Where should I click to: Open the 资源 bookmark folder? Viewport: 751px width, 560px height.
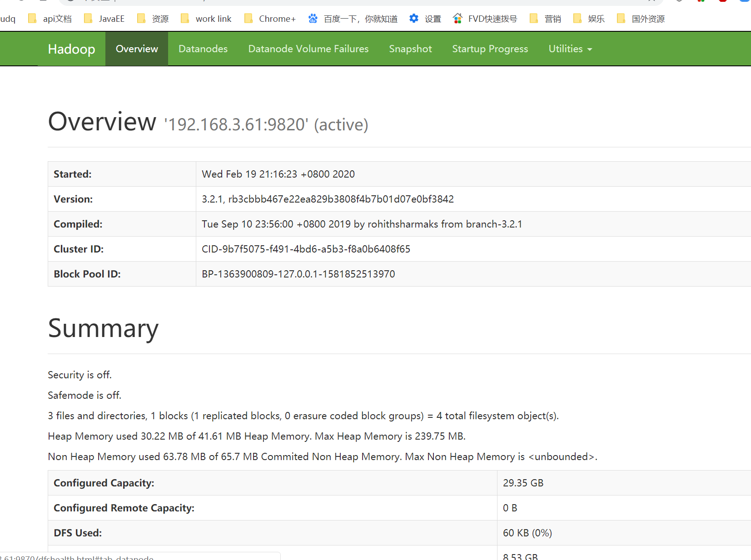point(153,19)
